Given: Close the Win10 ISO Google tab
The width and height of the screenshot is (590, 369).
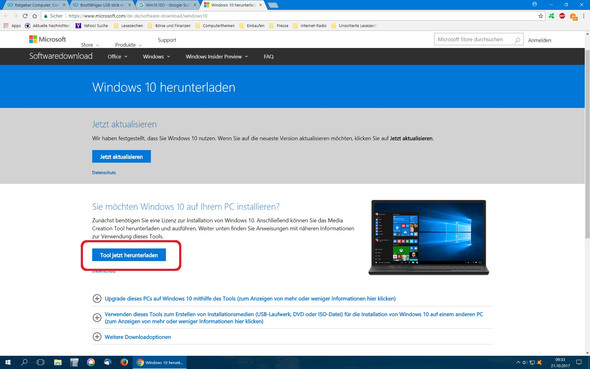Looking at the screenshot, I should click(x=195, y=5).
